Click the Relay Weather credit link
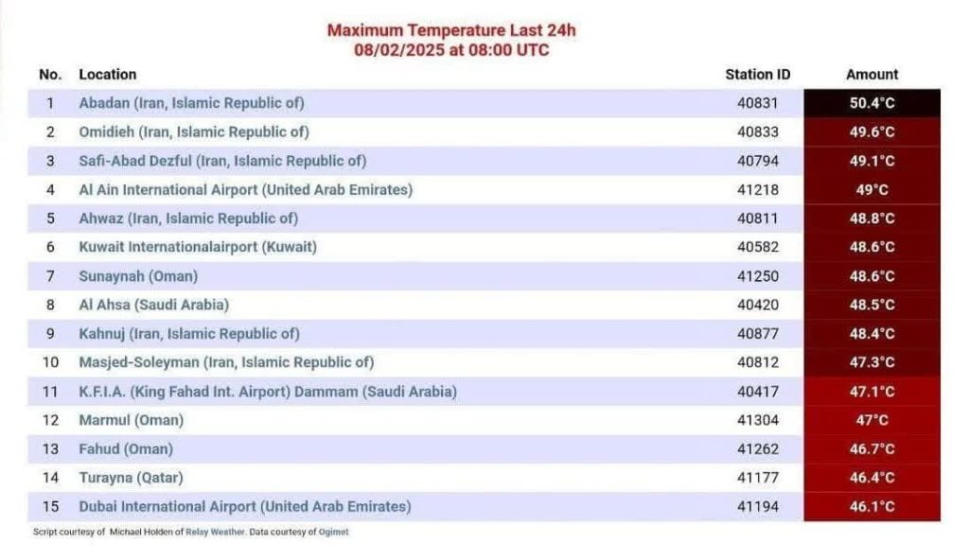The width and height of the screenshot is (969, 560). pos(216,532)
